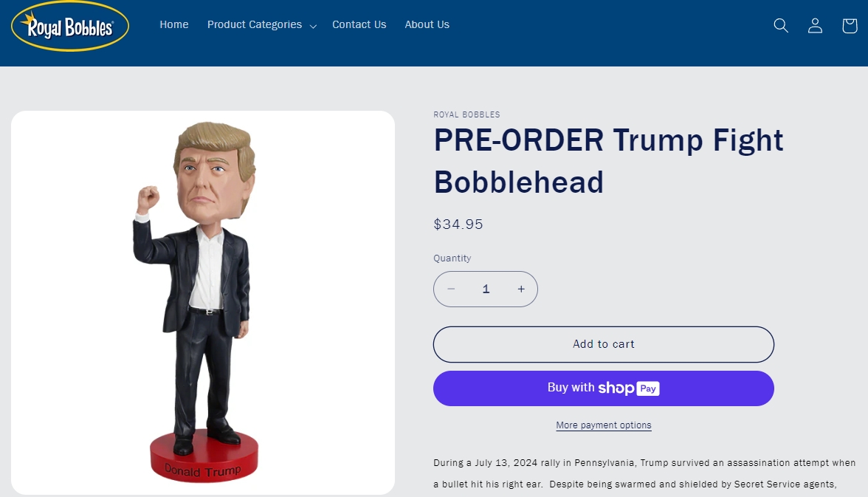This screenshot has height=497, width=868.
Task: Navigate to About Us
Action: click(x=427, y=24)
